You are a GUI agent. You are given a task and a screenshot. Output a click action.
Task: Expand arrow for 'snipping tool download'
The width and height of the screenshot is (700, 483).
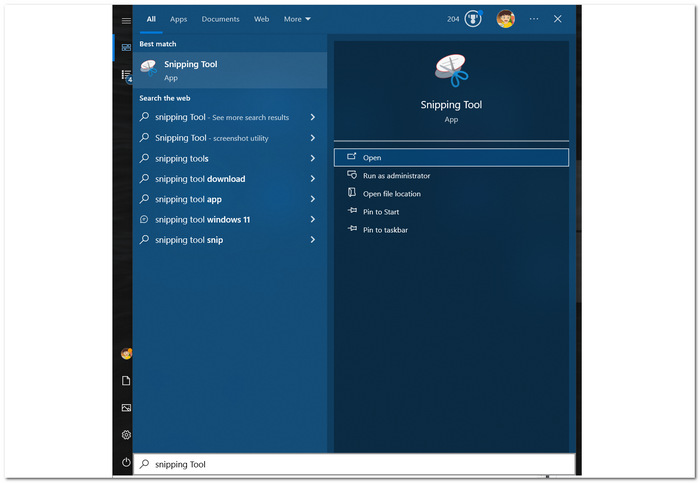click(x=312, y=179)
